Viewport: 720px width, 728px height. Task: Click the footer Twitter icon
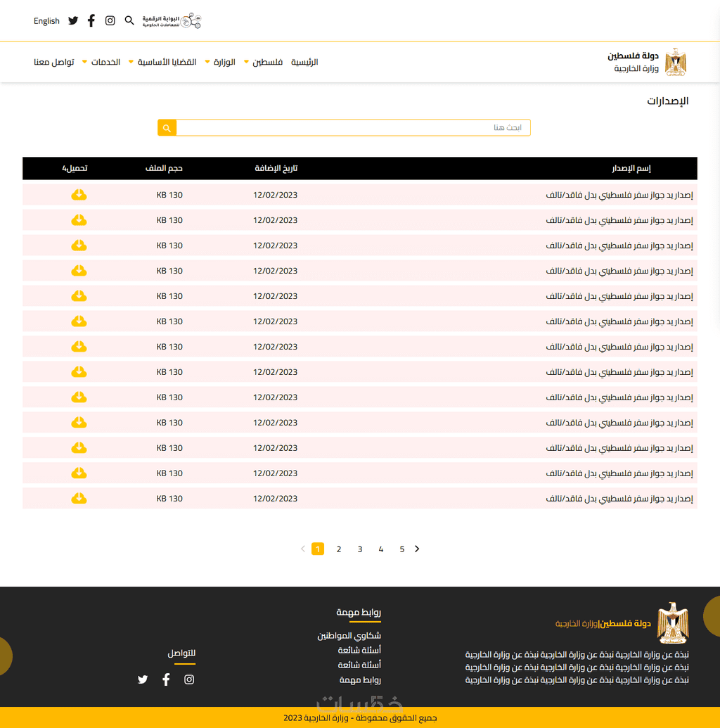143,679
